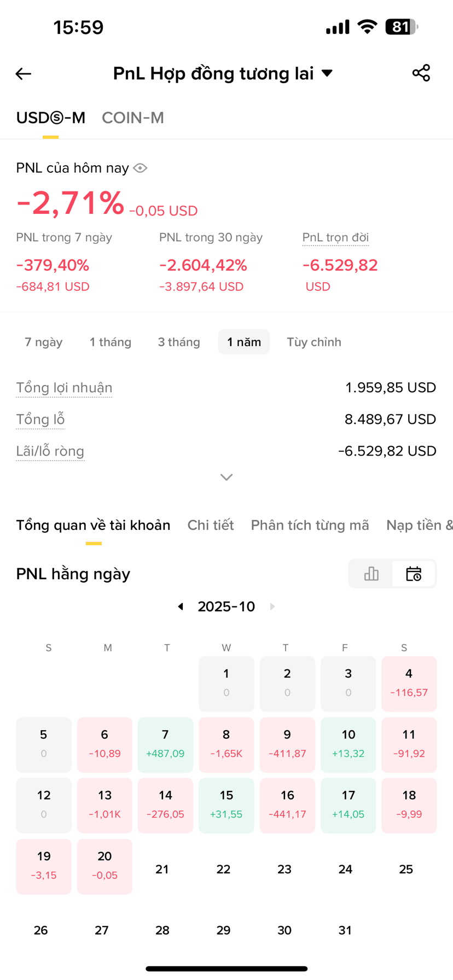Open Tùy chỉnh custom range

click(314, 342)
